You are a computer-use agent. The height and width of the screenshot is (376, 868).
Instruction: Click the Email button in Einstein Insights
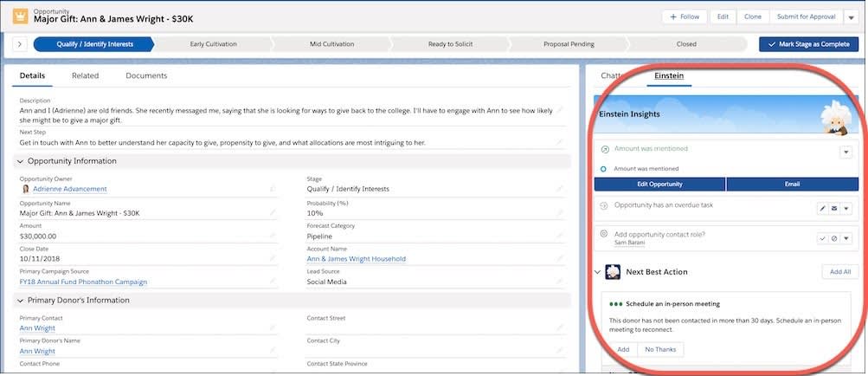pos(792,185)
